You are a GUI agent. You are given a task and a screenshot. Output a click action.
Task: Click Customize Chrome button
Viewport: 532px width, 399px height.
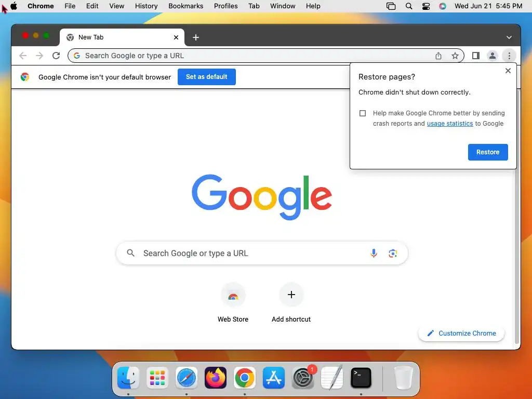461,333
